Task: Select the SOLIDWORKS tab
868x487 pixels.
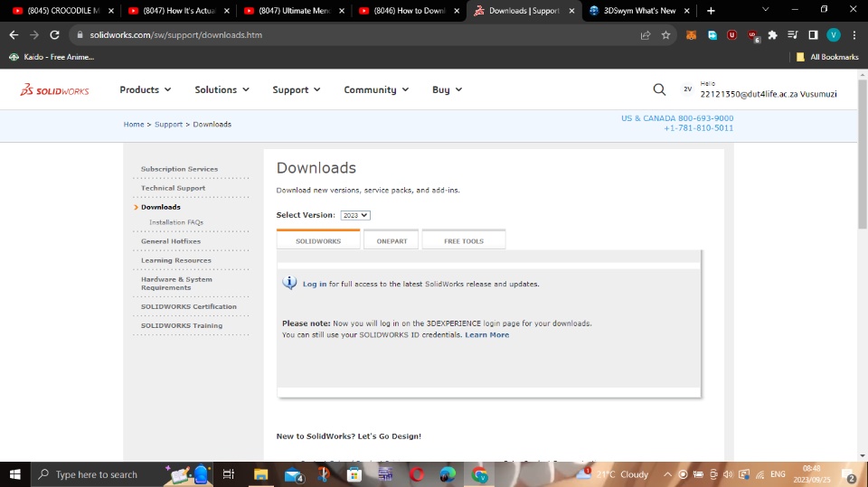Action: (x=318, y=240)
